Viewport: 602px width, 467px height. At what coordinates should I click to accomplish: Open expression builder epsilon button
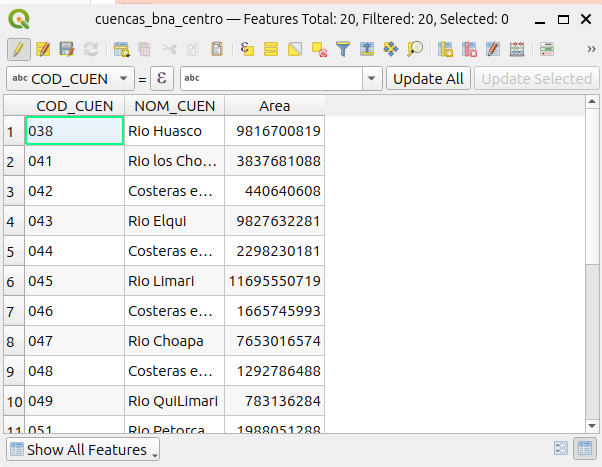[x=162, y=78]
